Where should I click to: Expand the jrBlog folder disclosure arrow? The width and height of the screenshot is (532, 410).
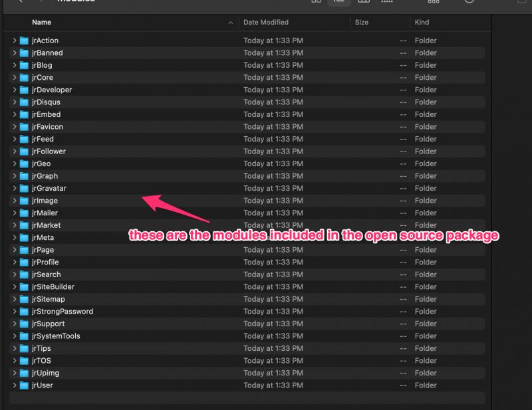15,65
